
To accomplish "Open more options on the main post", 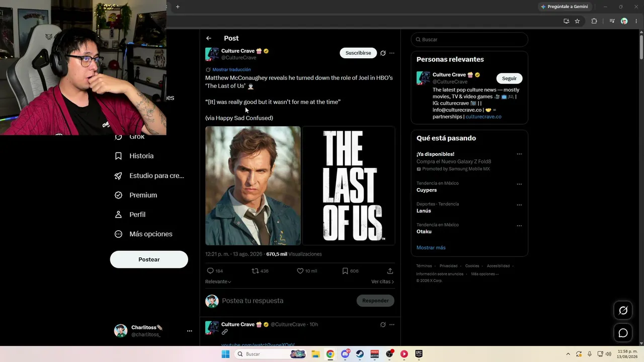I will [392, 53].
